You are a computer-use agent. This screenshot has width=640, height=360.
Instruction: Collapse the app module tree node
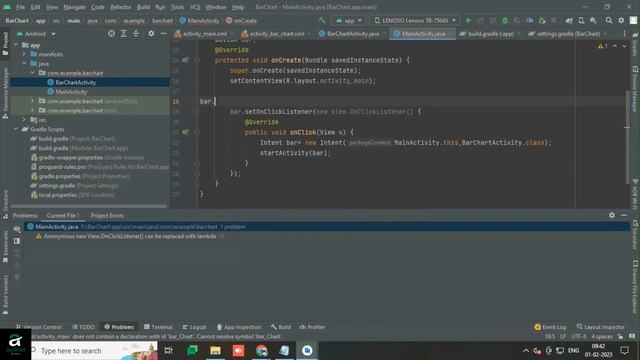[x=16, y=45]
